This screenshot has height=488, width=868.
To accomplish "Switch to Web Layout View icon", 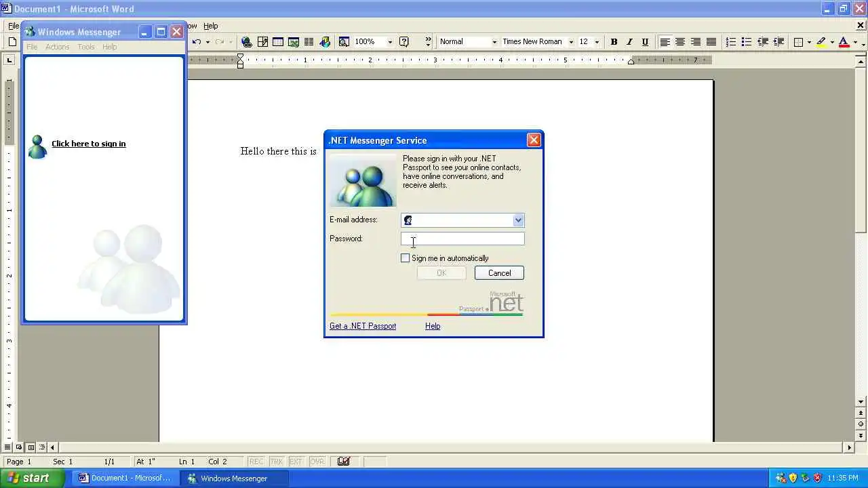I will point(19,447).
